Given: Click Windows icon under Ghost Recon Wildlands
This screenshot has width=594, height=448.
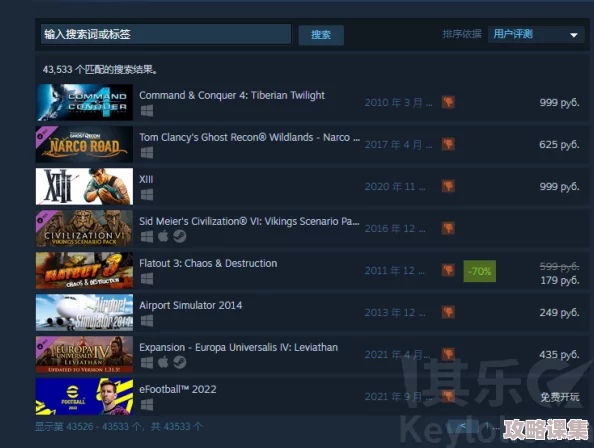Looking at the screenshot, I should (147, 153).
